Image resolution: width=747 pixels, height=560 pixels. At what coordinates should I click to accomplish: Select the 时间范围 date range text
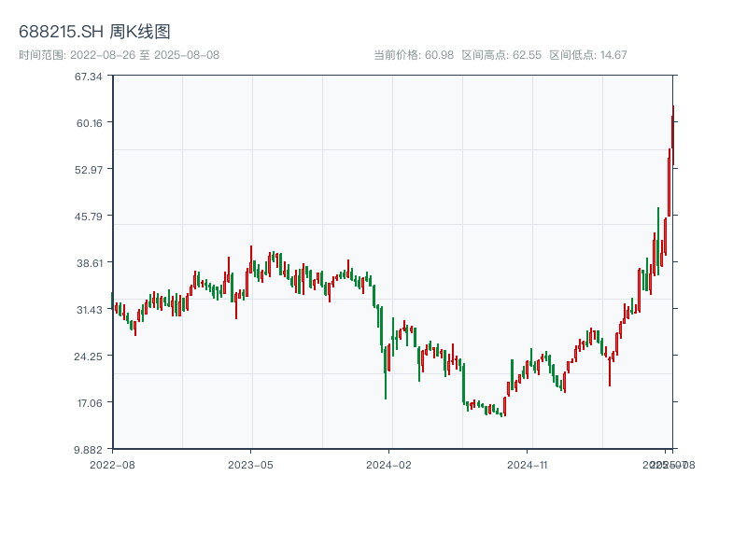(x=119, y=55)
